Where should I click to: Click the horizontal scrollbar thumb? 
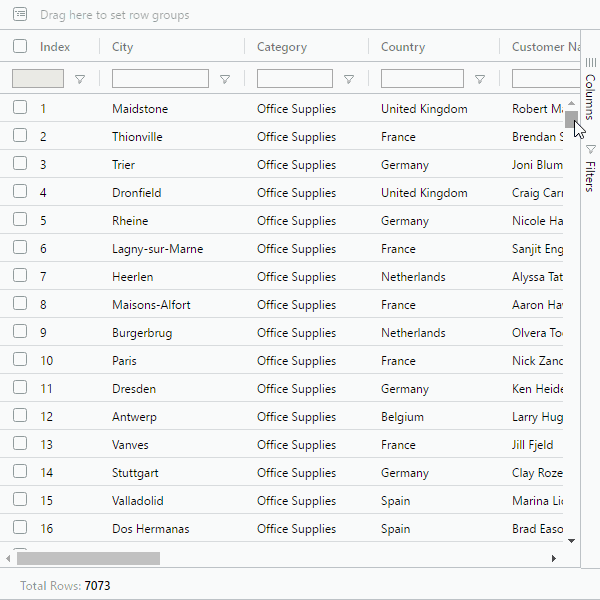(x=88, y=558)
